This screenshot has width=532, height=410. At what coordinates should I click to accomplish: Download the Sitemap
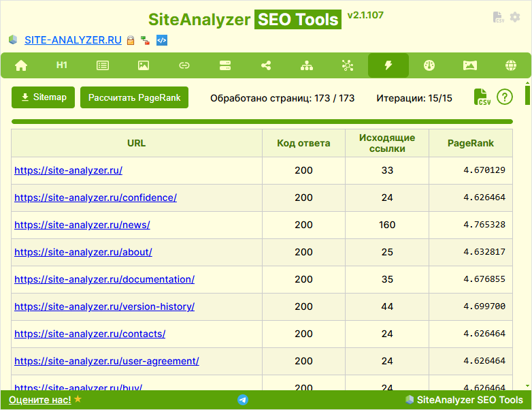pyautogui.click(x=43, y=97)
